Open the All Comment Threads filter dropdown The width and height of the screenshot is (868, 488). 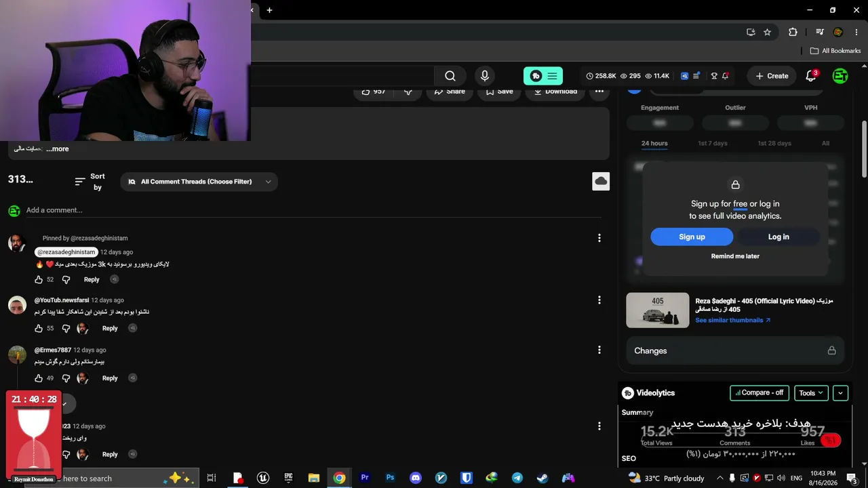pyautogui.click(x=199, y=182)
